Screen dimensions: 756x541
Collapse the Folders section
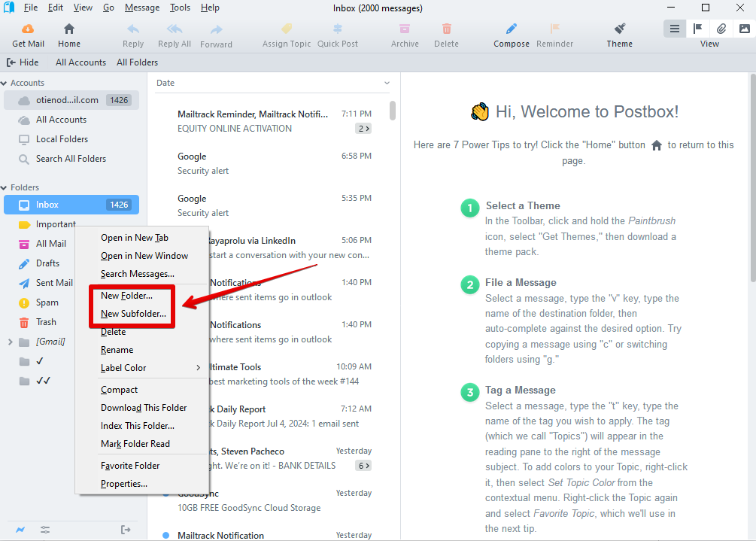click(x=4, y=187)
